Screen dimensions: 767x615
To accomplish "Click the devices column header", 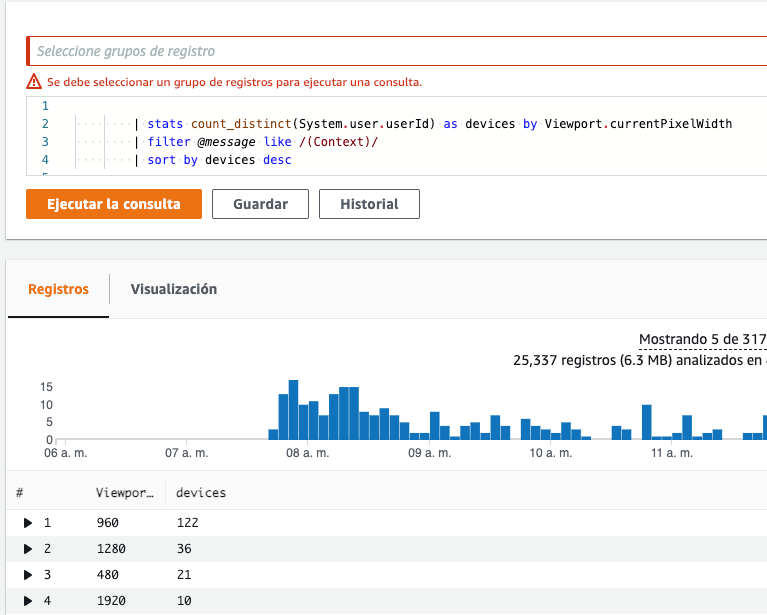I will tap(201, 493).
